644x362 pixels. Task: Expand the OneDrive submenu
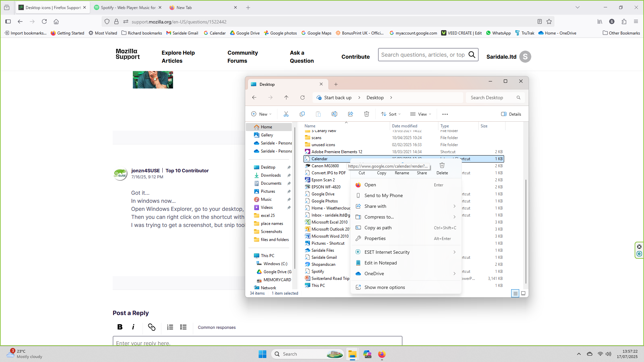tap(454, 274)
